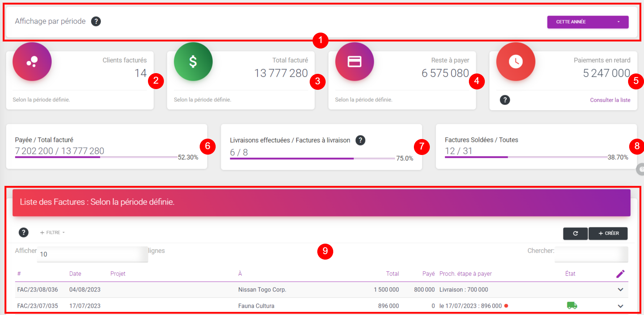
Task: Click client Nissan Togo Corp.
Action: click(262, 290)
